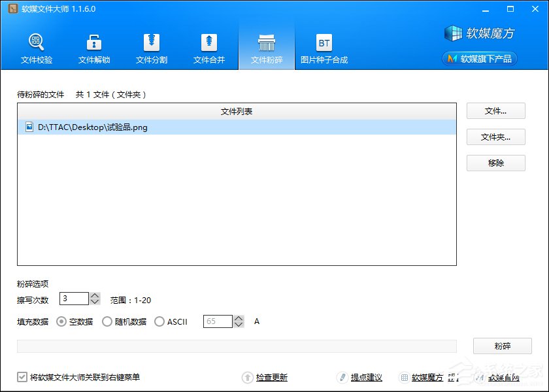This screenshot has width=549, height=392.
Task: Decrease the 擦写次数 overwrite count
Action: pos(95,302)
